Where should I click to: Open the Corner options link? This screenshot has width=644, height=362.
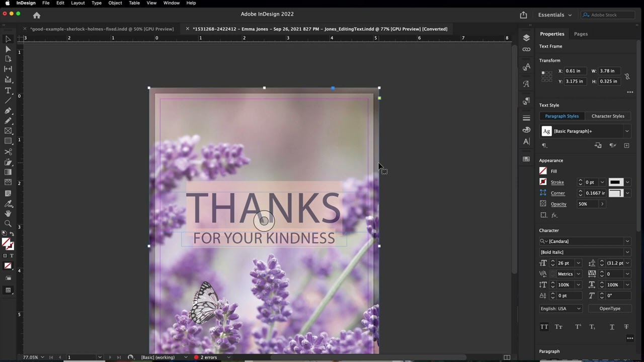(x=557, y=193)
